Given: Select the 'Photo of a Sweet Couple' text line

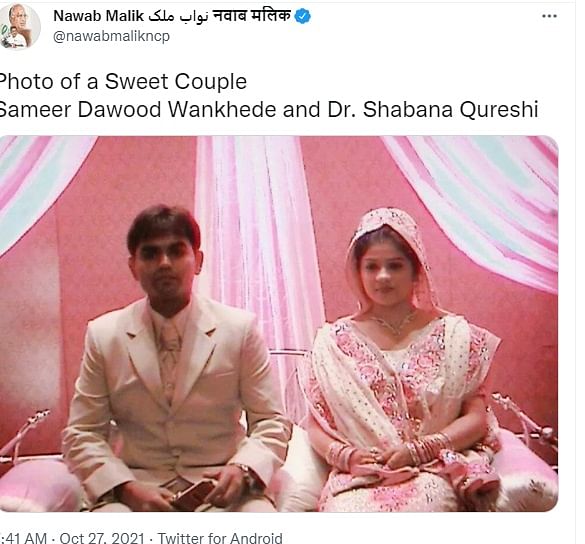Looking at the screenshot, I should (x=123, y=81).
